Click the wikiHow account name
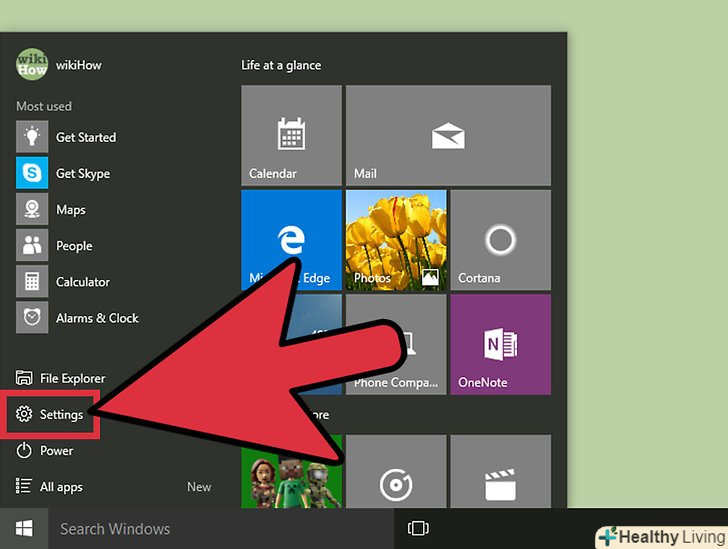 [78, 65]
